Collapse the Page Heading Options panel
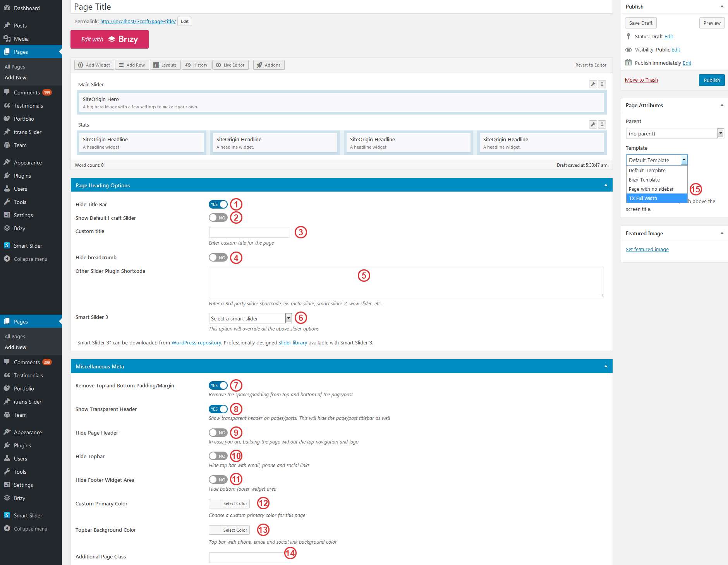Viewport: 728px width, 565px height. coord(606,185)
